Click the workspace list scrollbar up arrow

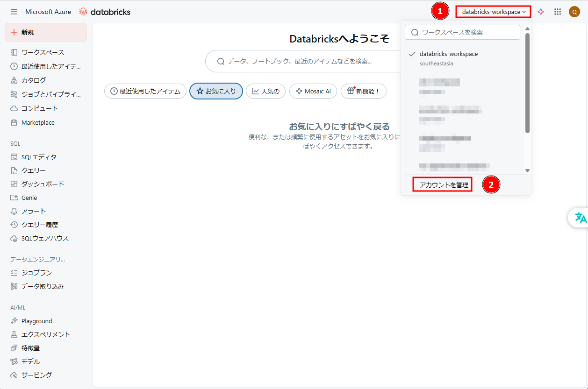point(527,29)
